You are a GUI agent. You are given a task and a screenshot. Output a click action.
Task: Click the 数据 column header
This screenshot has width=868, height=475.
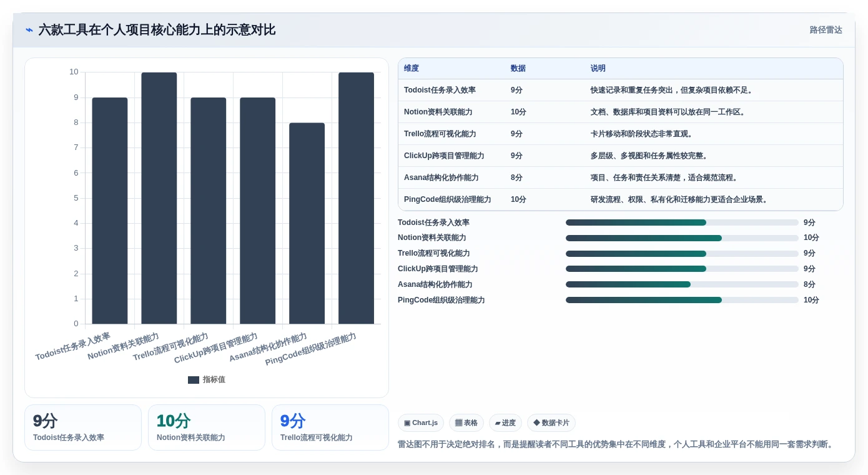pos(518,69)
